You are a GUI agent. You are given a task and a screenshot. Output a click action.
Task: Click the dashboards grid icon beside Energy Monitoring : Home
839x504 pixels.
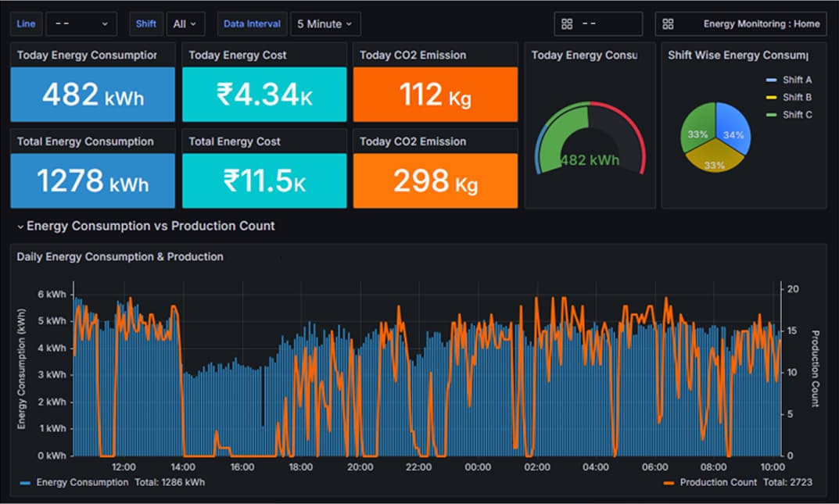pyautogui.click(x=669, y=23)
